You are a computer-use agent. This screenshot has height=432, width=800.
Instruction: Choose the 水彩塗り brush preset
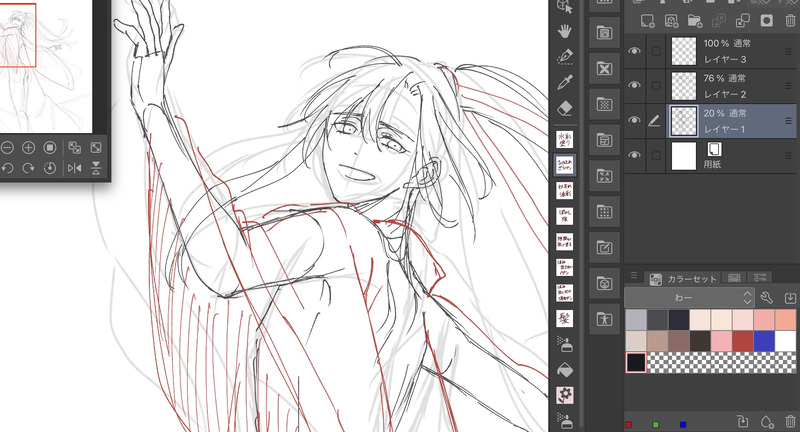click(x=564, y=139)
